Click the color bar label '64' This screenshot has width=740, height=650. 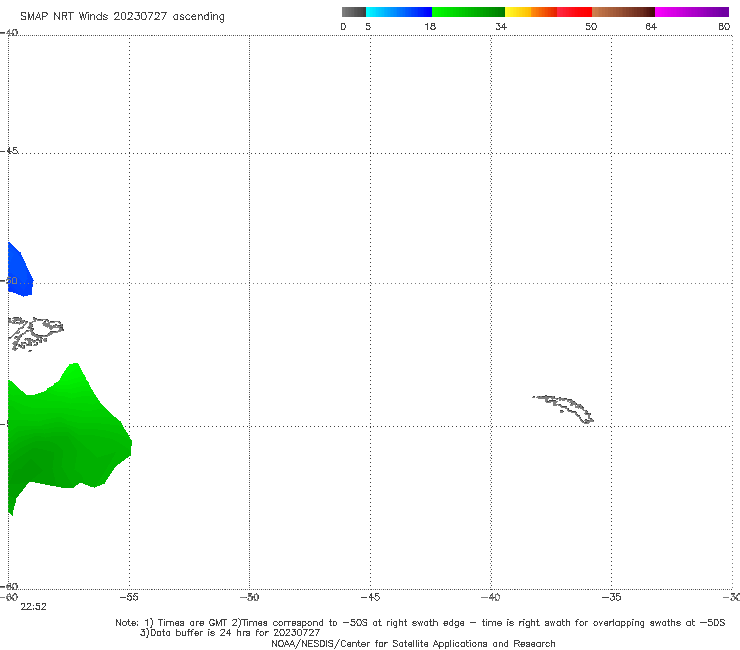point(651,26)
